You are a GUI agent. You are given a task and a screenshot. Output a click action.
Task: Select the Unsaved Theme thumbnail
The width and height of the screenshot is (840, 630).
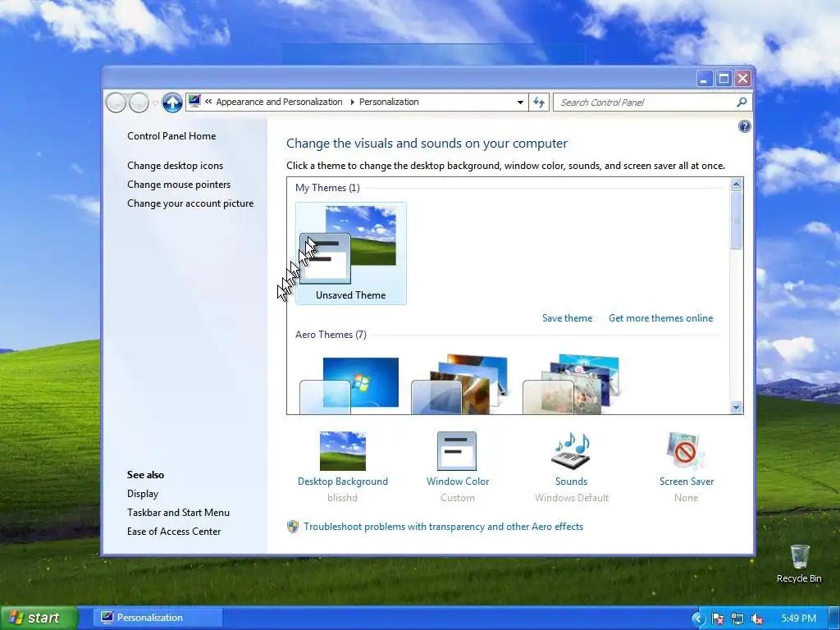[x=351, y=253]
